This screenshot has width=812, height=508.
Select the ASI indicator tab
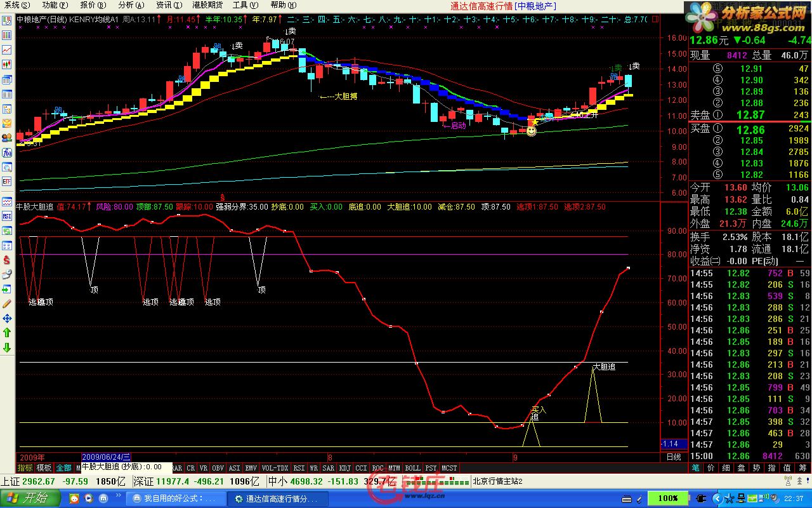pyautogui.click(x=235, y=467)
